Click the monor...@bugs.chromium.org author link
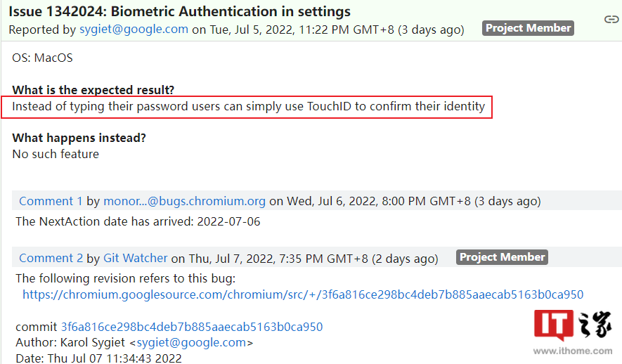622x364 pixels. tap(184, 201)
